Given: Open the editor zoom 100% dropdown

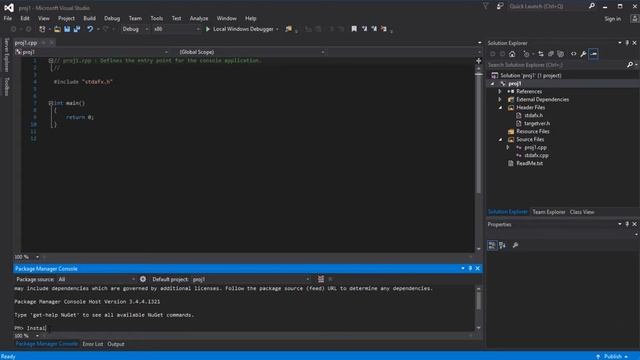Looking at the screenshot, I should click(37, 257).
